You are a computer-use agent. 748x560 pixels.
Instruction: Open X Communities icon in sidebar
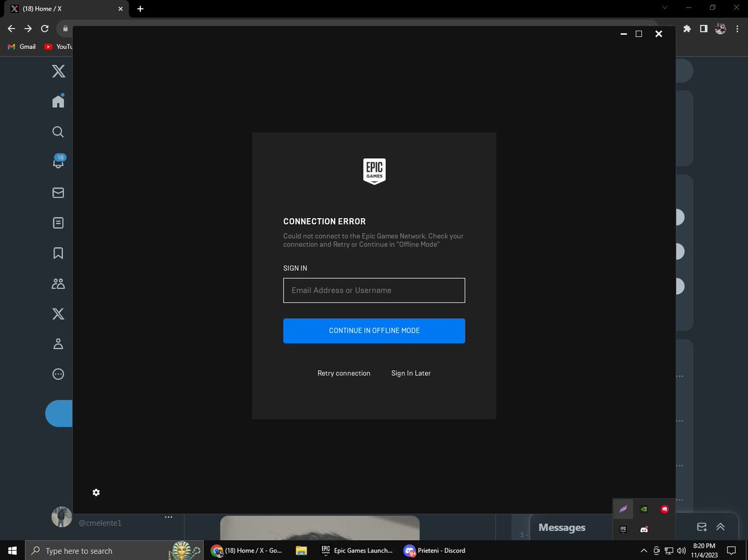[x=58, y=284]
